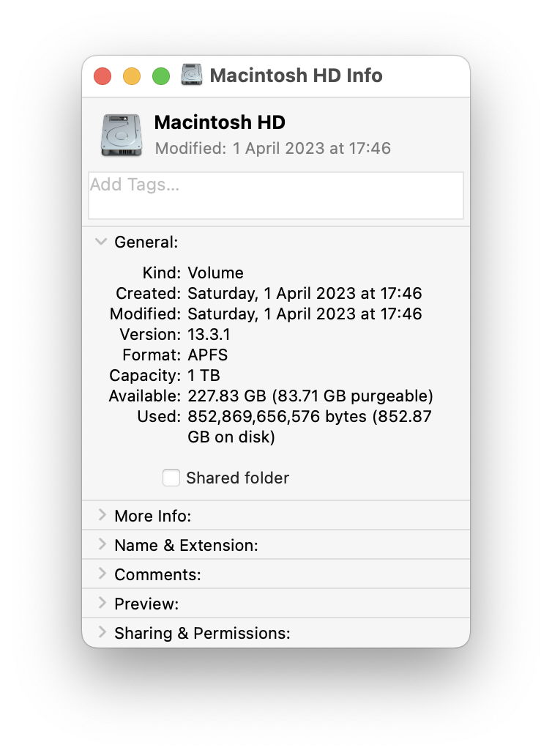Click the Created date value
Screen dimensions: 552x756
tap(305, 293)
